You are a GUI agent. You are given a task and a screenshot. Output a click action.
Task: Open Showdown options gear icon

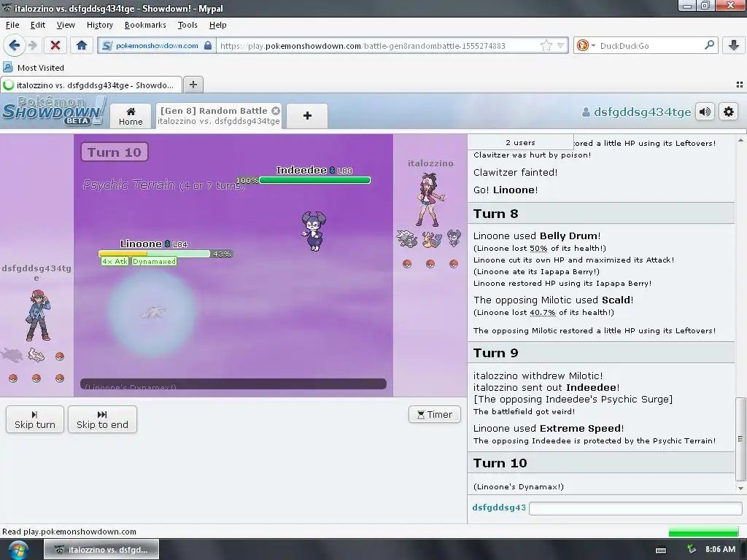pos(729,112)
